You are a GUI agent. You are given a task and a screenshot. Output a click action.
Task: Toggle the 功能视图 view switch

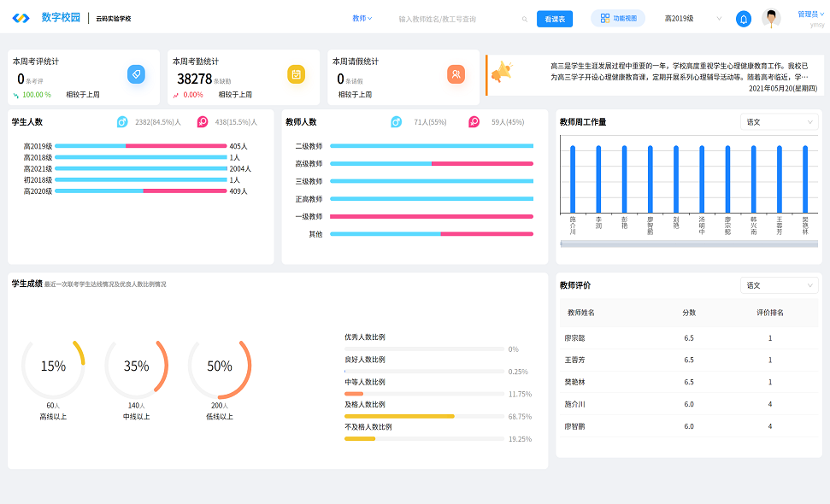pos(618,18)
